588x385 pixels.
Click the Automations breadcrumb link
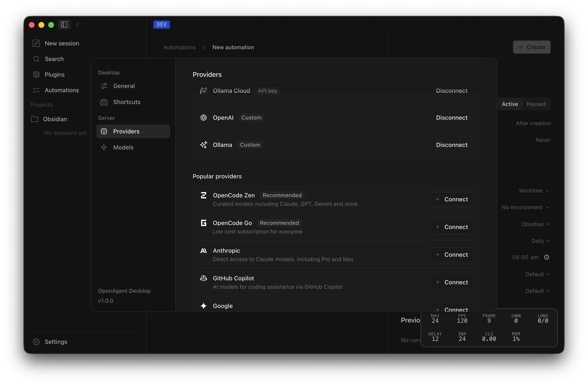click(179, 47)
